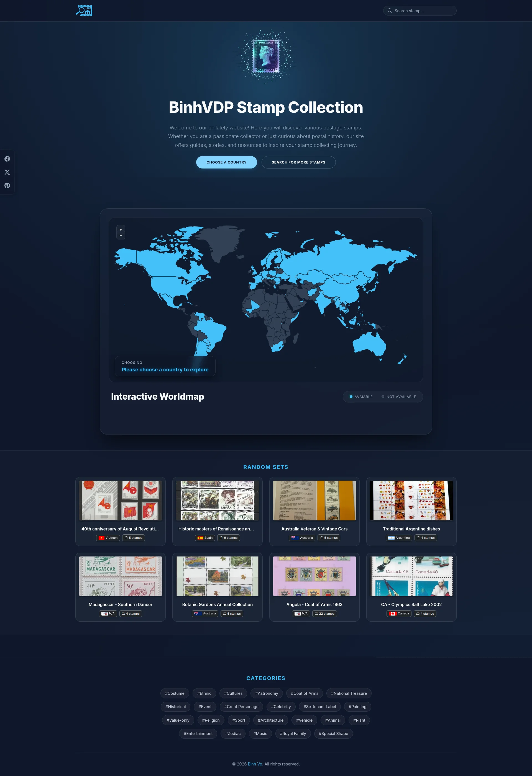Click Australia badge under Botanic Gardens
Image resolution: width=532 pixels, height=776 pixels.
coord(205,613)
